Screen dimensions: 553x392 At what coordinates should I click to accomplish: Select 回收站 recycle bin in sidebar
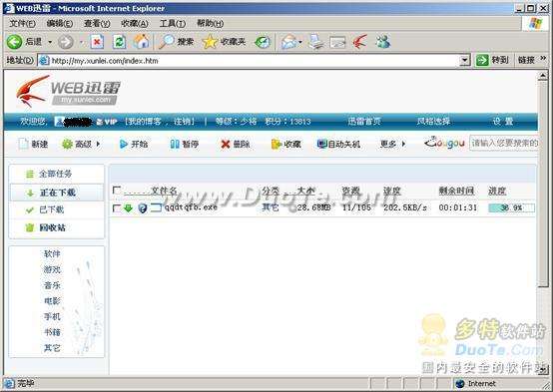(57, 227)
